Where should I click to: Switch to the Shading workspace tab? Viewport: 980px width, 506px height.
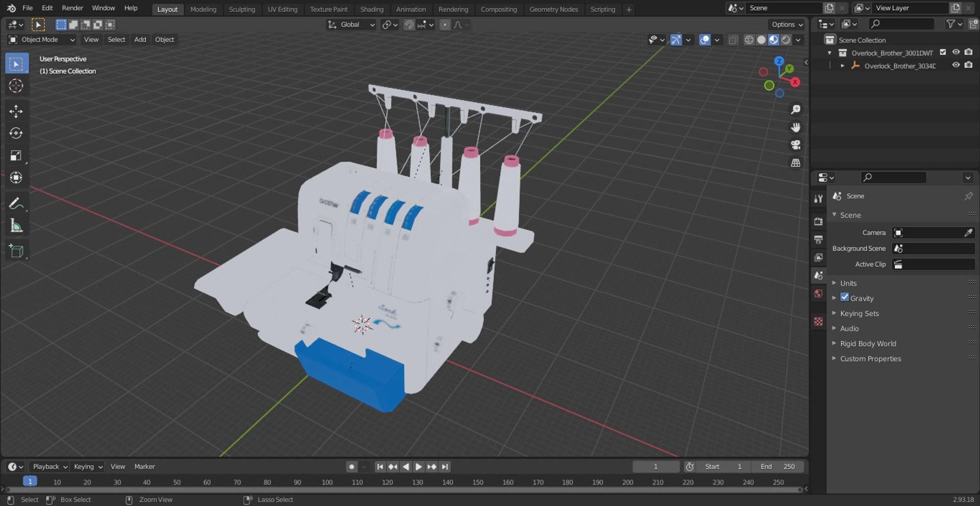[372, 9]
